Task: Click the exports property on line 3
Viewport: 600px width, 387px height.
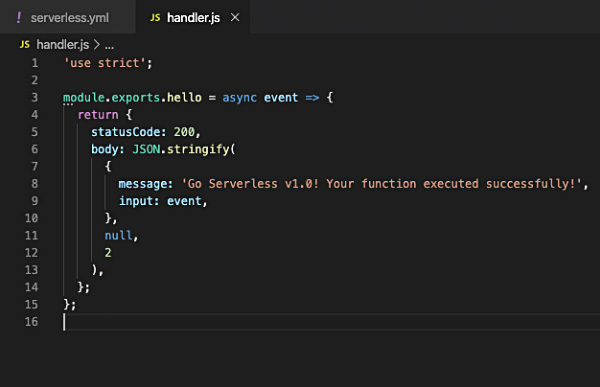Action: click(135, 97)
